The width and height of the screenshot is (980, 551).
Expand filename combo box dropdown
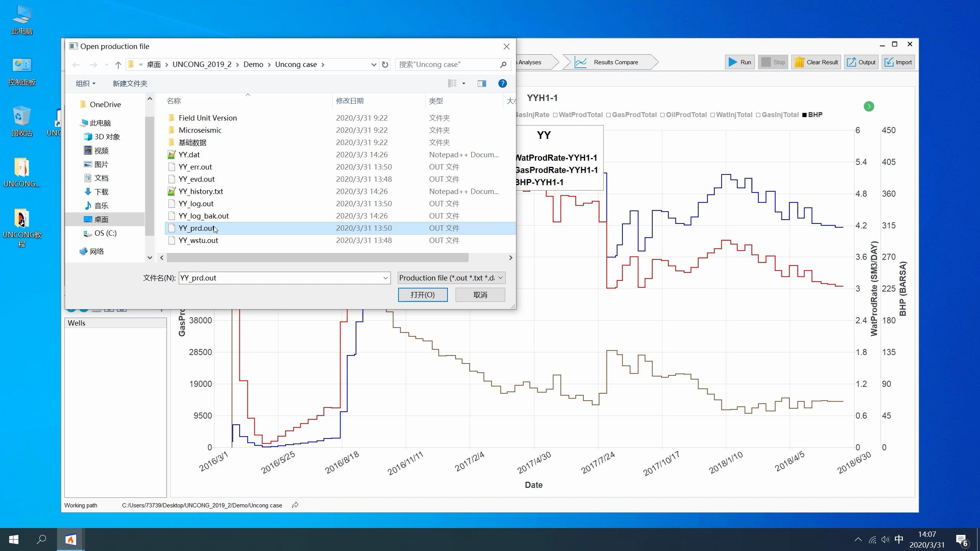(x=385, y=278)
